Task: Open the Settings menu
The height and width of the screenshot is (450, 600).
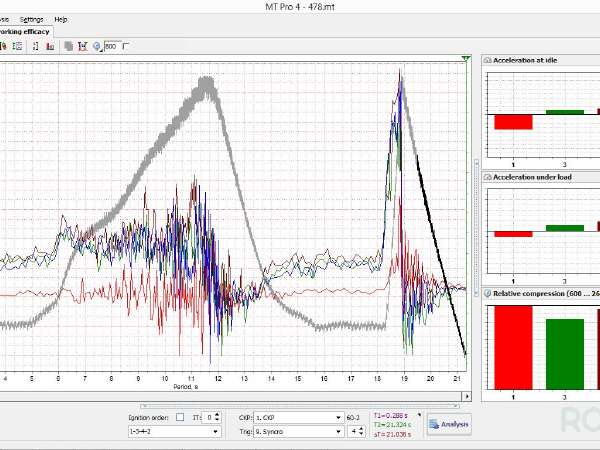Action: pyautogui.click(x=31, y=20)
